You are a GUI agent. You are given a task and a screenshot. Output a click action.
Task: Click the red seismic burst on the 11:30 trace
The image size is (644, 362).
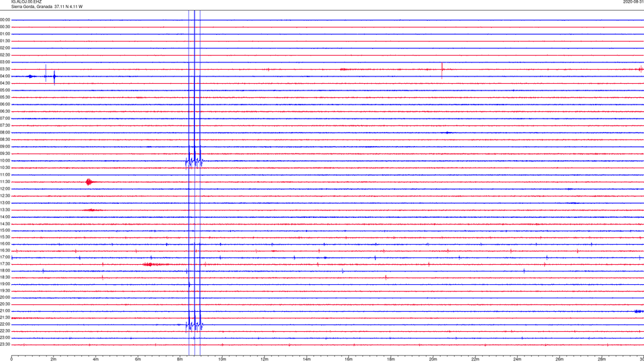[x=89, y=182]
